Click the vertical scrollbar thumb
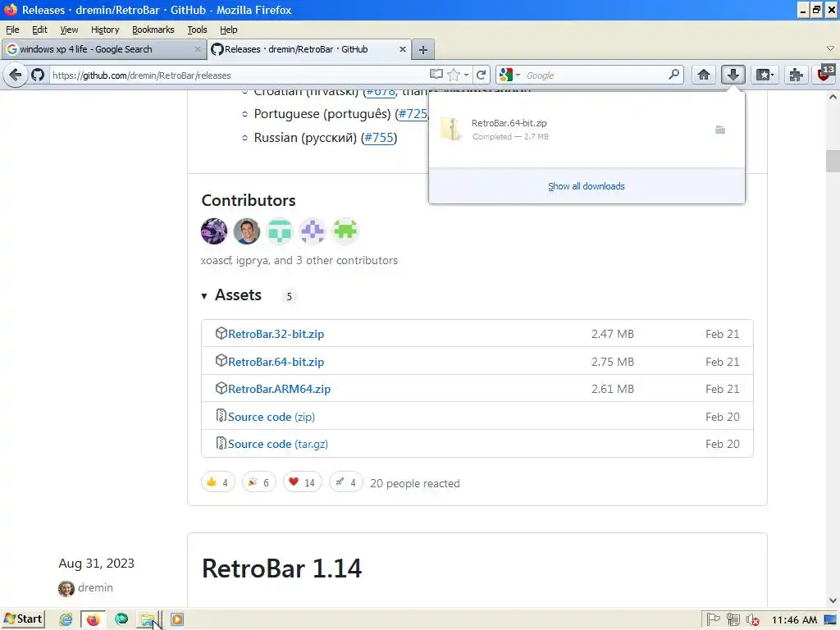 click(x=832, y=162)
